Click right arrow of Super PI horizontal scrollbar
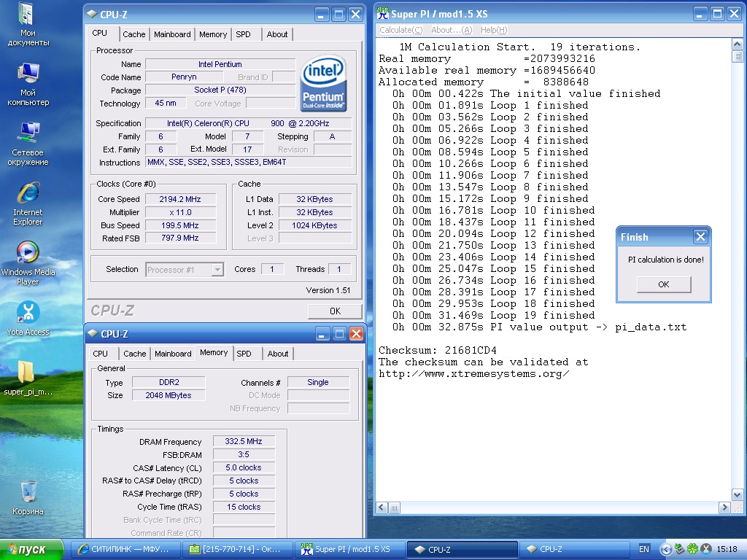The width and height of the screenshot is (747, 560). [x=724, y=507]
